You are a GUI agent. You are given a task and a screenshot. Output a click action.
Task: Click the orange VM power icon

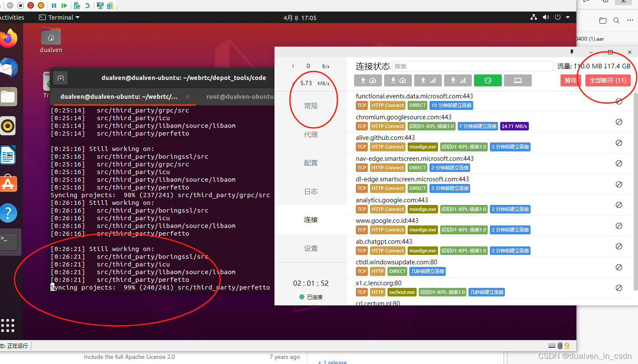click(x=41, y=6)
